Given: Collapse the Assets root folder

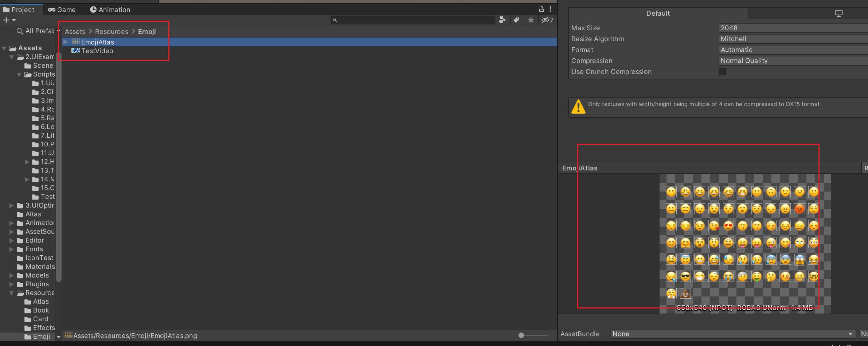Looking at the screenshot, I should click(x=4, y=48).
